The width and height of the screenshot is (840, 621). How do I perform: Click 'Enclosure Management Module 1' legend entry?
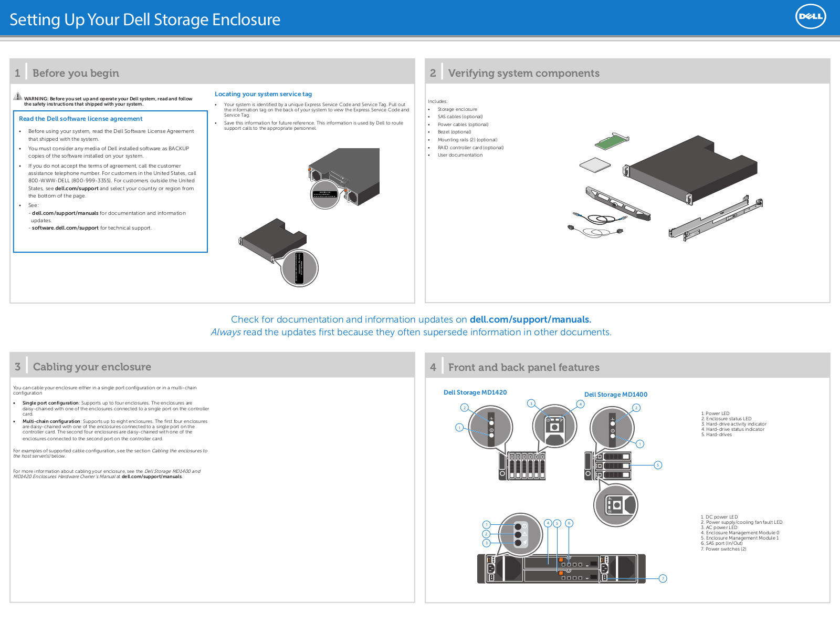click(740, 538)
